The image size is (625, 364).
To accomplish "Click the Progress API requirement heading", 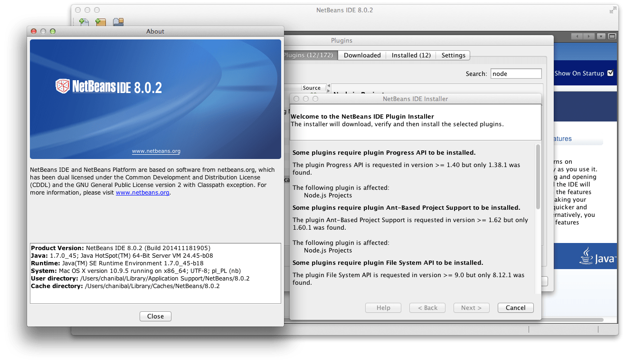I will pyautogui.click(x=384, y=152).
